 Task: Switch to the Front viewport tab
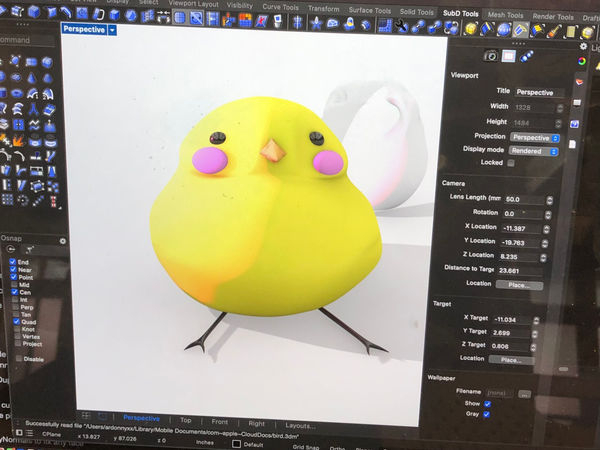[220, 421]
